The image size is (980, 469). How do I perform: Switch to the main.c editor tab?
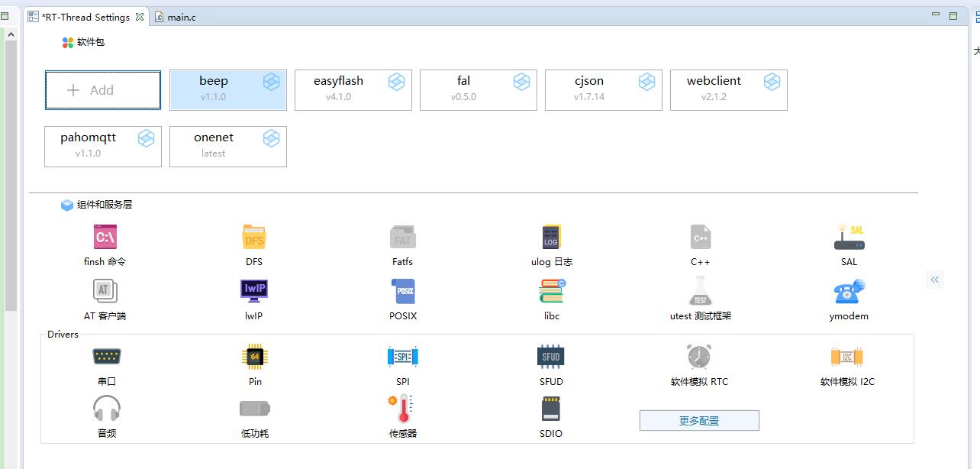[x=176, y=17]
